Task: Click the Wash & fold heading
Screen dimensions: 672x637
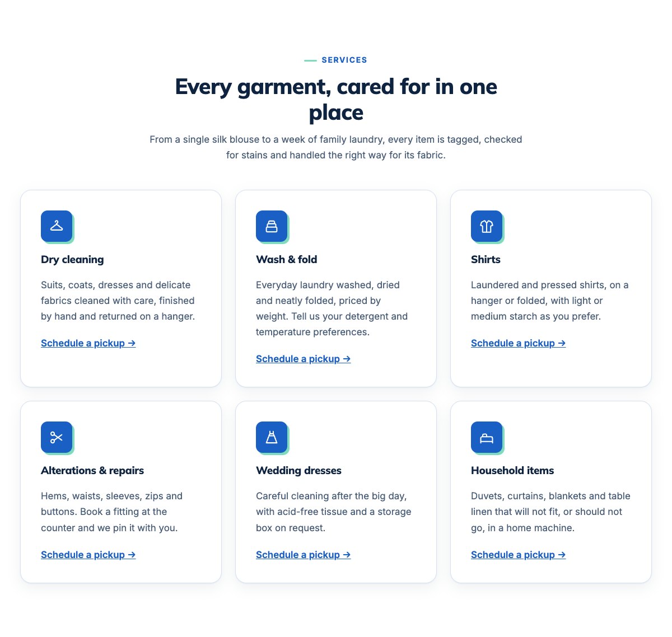Action: 287,260
